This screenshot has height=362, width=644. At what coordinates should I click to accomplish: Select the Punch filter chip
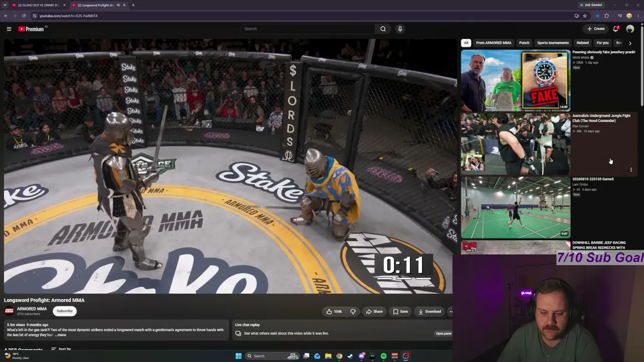point(524,43)
